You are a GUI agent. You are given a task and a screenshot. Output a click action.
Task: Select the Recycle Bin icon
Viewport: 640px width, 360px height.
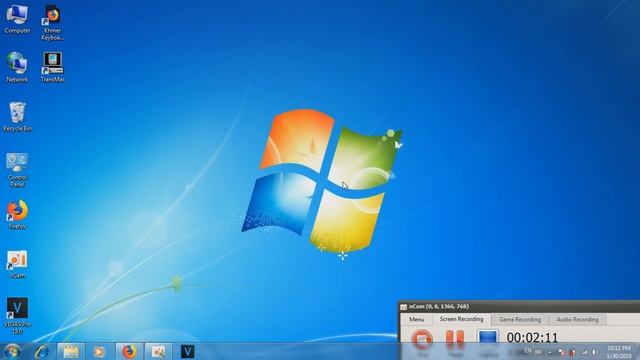click(17, 117)
